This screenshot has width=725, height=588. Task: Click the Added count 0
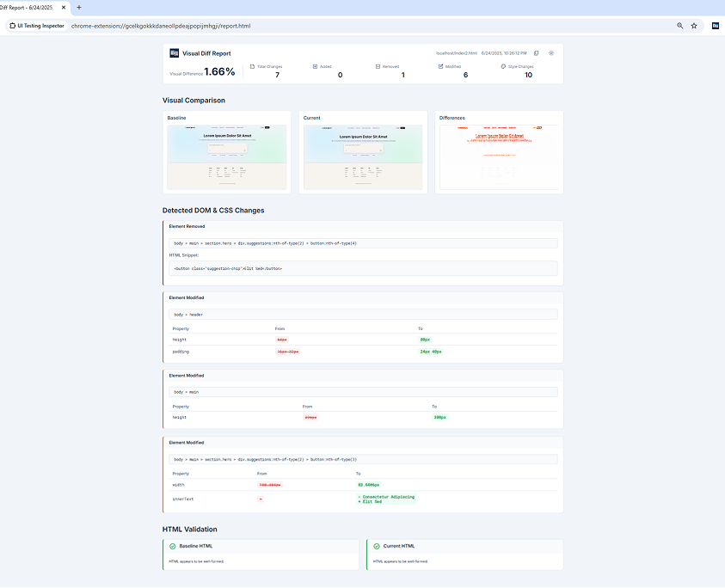(x=341, y=75)
